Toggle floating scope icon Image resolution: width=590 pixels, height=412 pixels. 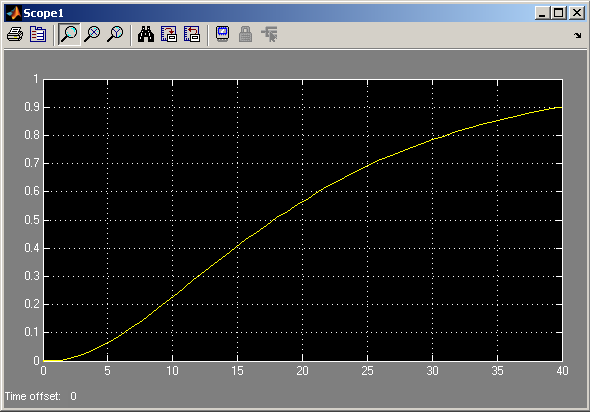point(223,34)
